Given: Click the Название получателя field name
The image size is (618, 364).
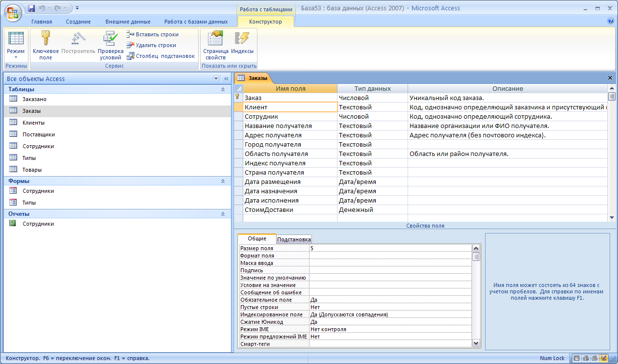Looking at the screenshot, I should click(x=290, y=126).
